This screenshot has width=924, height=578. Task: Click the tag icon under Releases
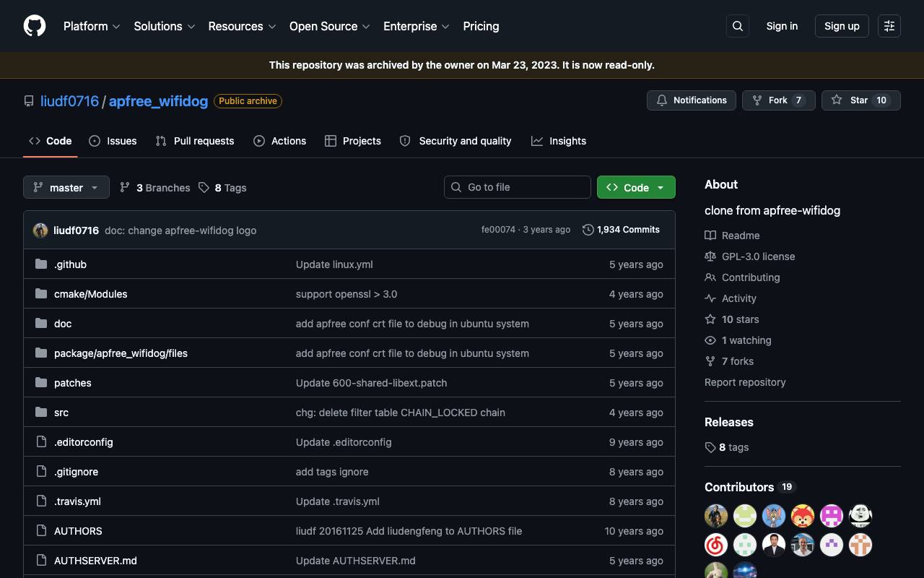pos(710,447)
